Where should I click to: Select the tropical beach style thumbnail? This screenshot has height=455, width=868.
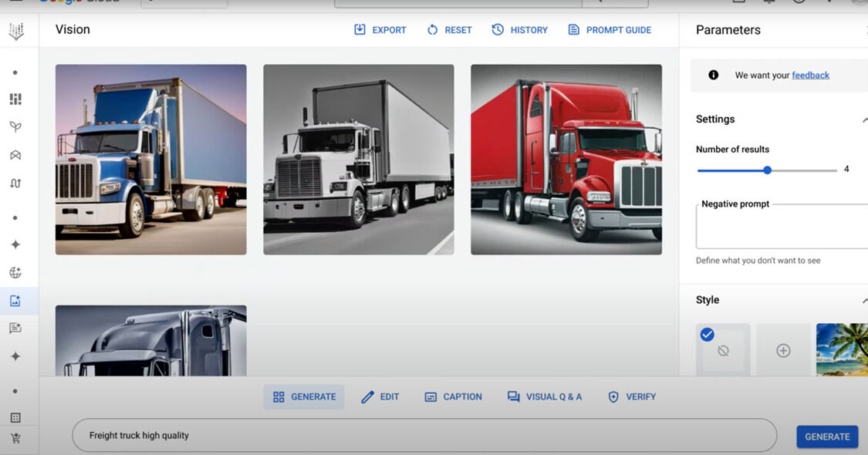(x=842, y=350)
